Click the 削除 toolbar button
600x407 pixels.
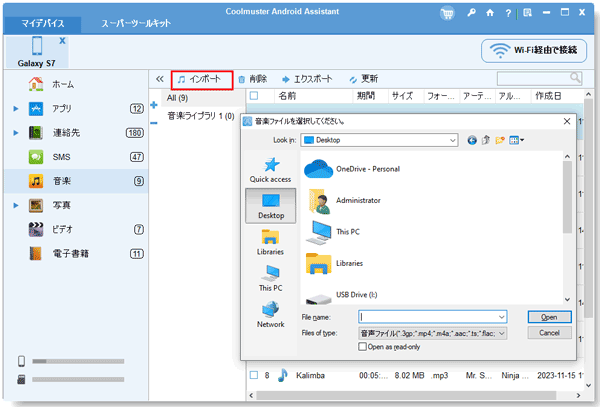pyautogui.click(x=253, y=79)
